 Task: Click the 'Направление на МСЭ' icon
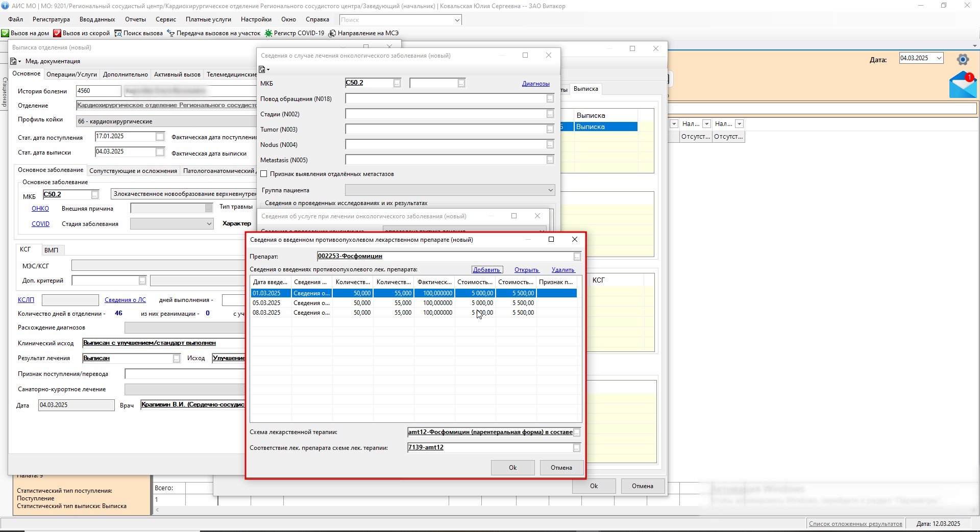coord(332,33)
